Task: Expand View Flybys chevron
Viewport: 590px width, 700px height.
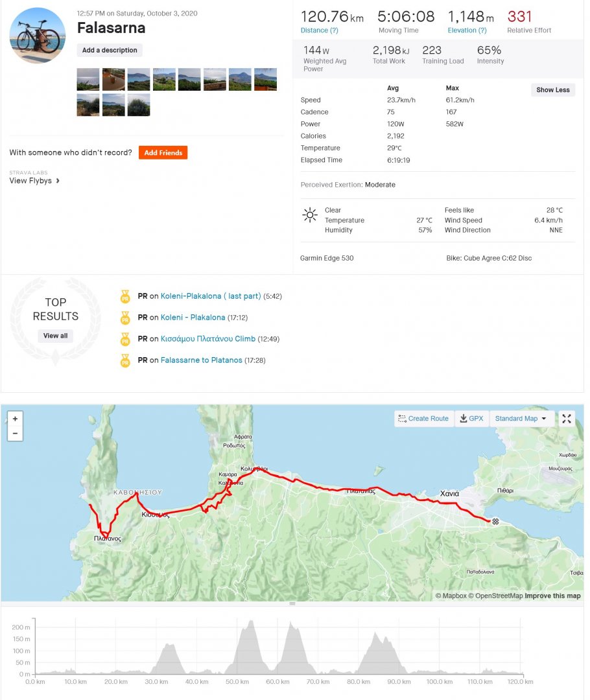Action: point(58,181)
